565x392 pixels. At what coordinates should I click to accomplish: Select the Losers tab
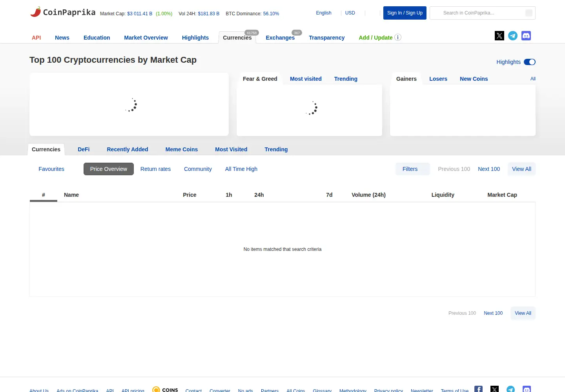tap(438, 79)
